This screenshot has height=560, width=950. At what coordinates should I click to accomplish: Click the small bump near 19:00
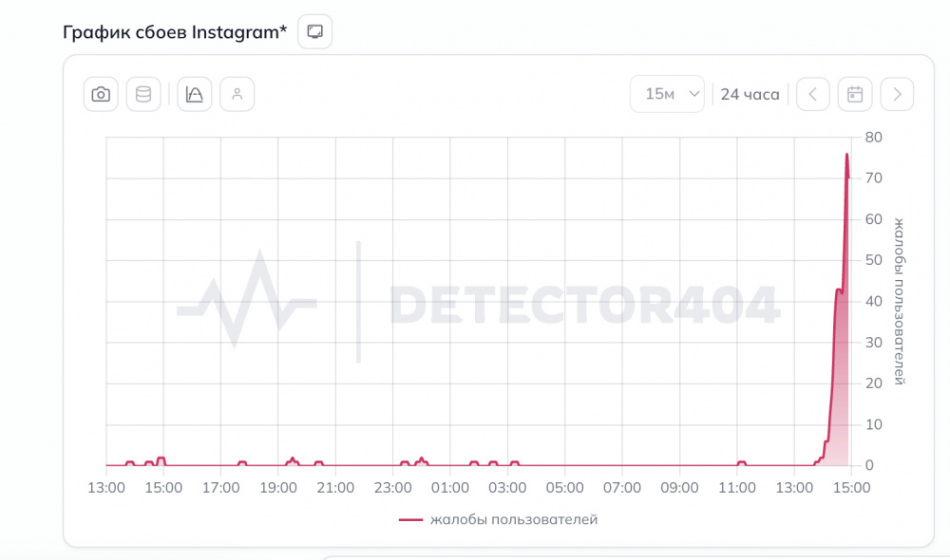(293, 461)
